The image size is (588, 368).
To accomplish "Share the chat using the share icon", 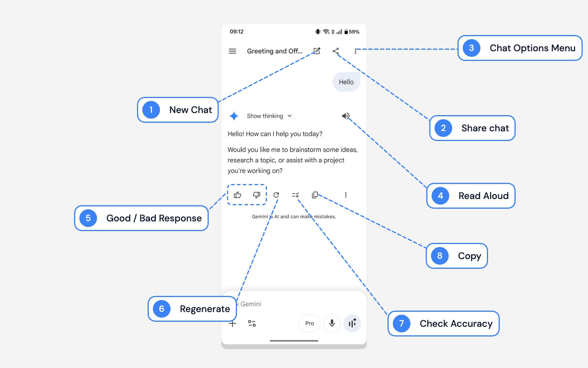I will point(336,51).
